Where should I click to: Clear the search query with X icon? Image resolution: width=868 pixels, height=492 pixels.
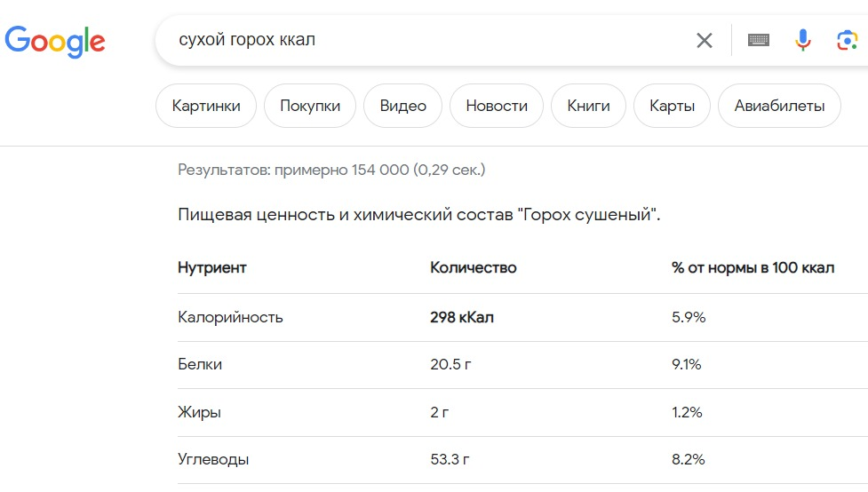pos(705,41)
